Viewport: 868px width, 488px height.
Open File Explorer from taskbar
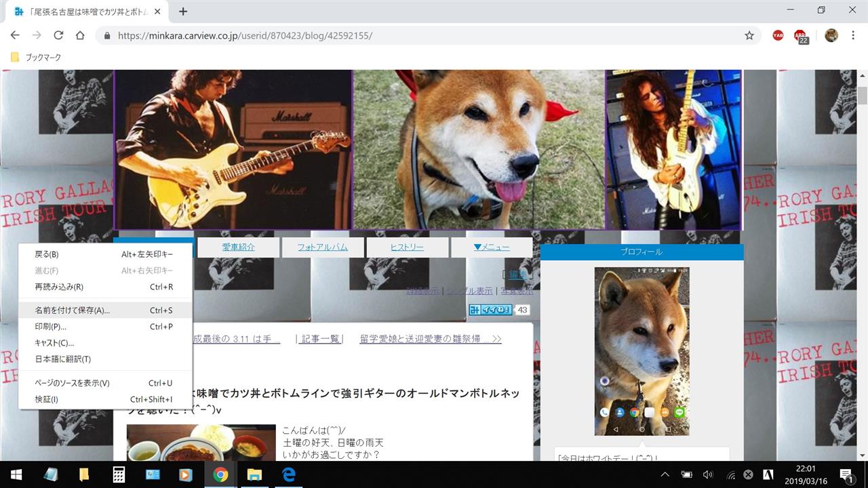tap(254, 474)
